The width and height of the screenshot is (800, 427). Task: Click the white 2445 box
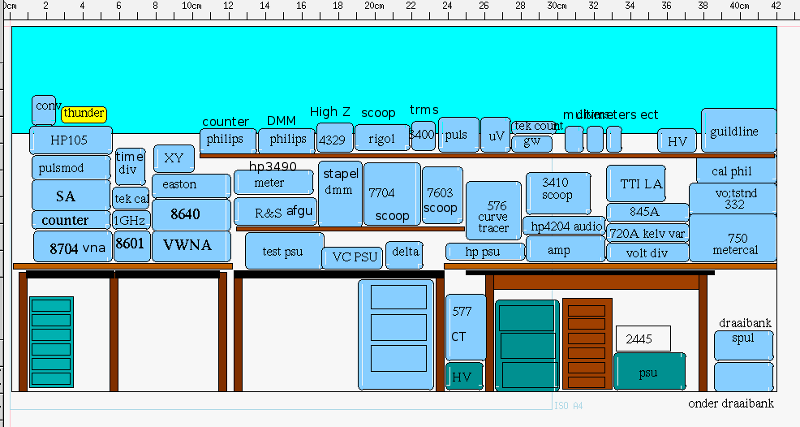click(x=642, y=338)
